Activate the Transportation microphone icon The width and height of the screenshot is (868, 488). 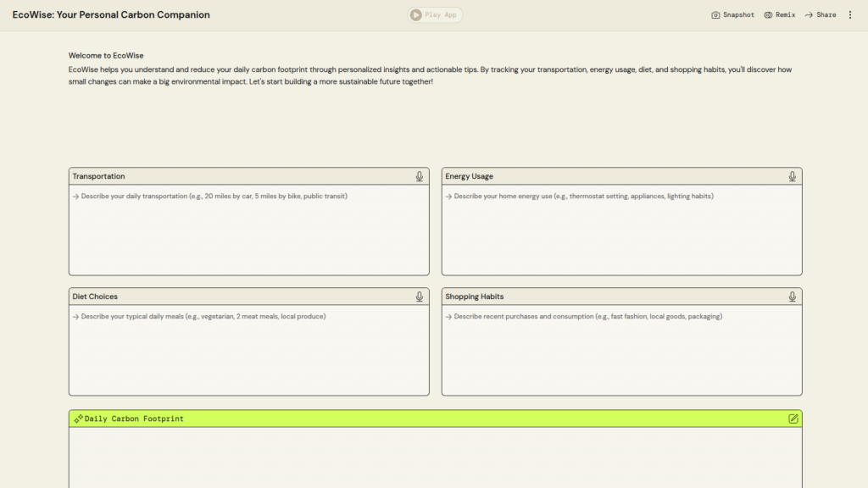(419, 176)
